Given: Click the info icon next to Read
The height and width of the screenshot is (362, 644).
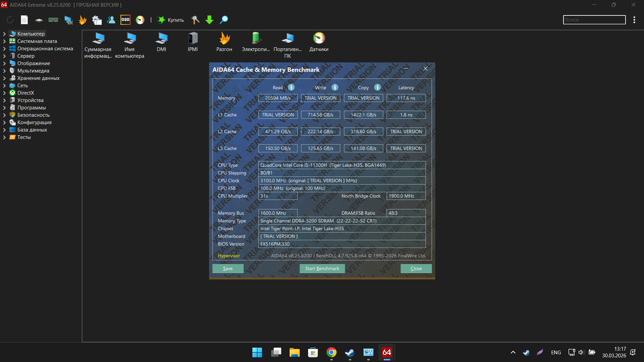Looking at the screenshot, I should (291, 87).
